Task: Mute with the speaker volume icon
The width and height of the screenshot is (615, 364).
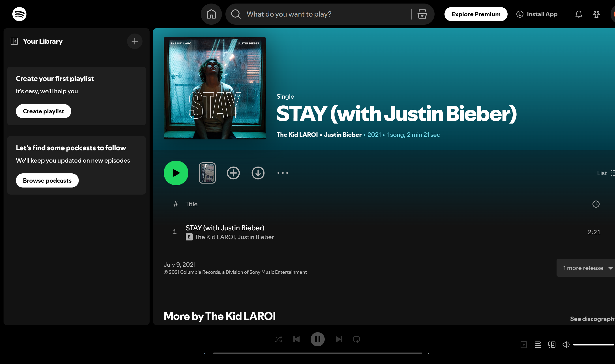Action: 566,345
